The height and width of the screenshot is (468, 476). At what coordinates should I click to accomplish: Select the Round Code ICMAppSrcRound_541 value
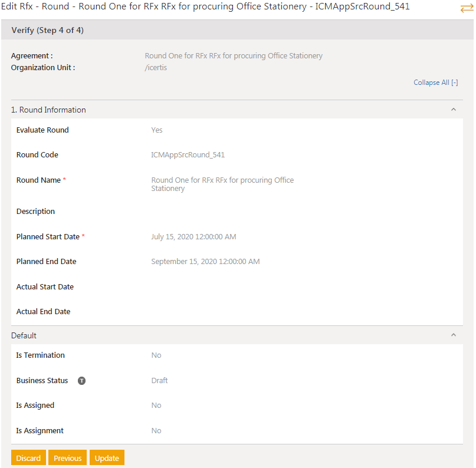188,155
